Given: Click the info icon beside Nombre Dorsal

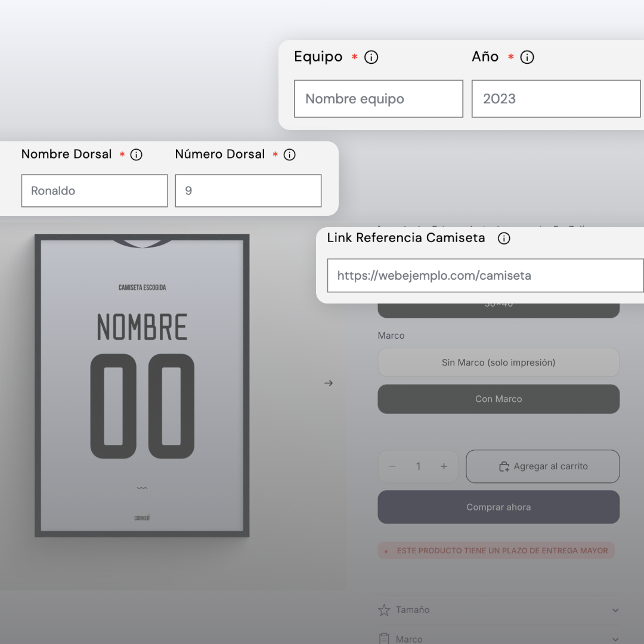Looking at the screenshot, I should tap(136, 155).
